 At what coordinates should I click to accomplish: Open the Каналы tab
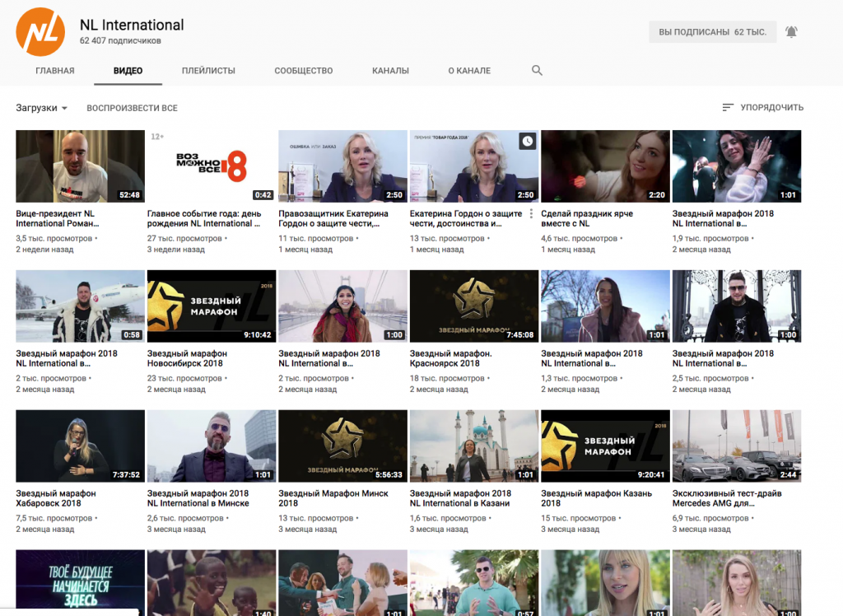click(x=390, y=71)
